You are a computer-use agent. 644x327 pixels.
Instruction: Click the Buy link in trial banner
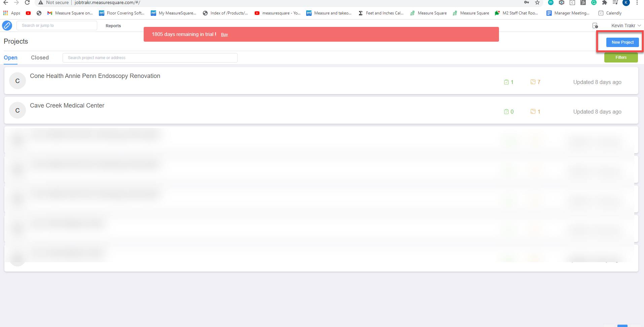(x=224, y=35)
